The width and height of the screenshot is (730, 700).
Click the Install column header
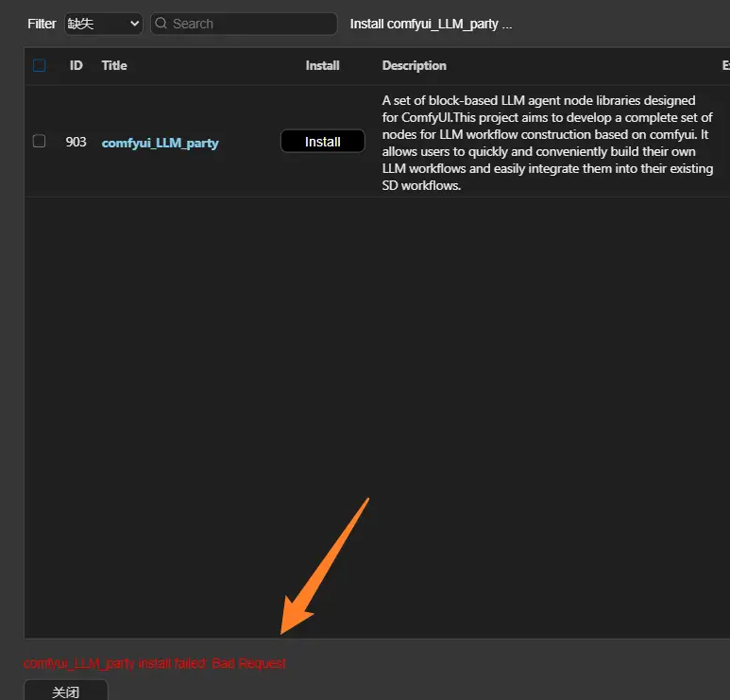coord(322,65)
